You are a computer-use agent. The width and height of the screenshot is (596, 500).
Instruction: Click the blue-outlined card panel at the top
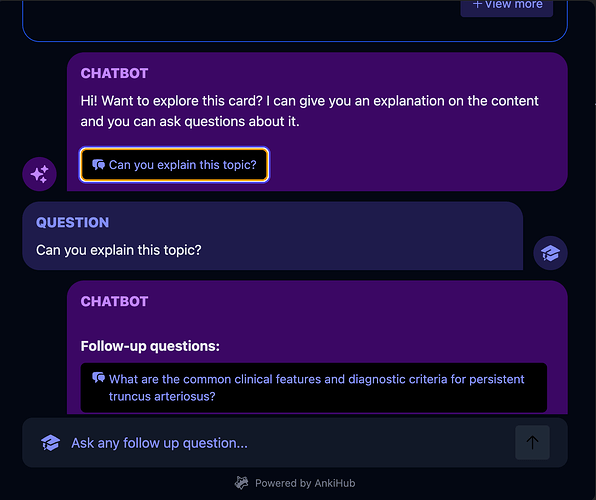pos(295,23)
